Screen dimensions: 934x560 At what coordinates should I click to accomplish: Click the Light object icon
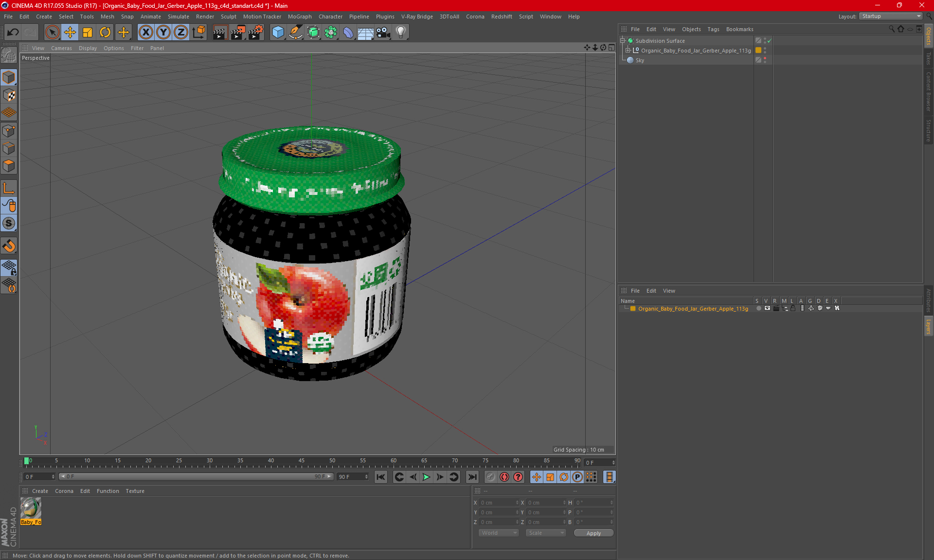[400, 33]
